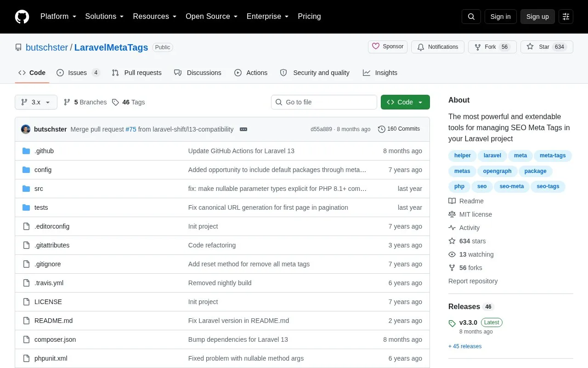Switch to the Actions tab
This screenshot has width=588, height=368.
(x=251, y=73)
